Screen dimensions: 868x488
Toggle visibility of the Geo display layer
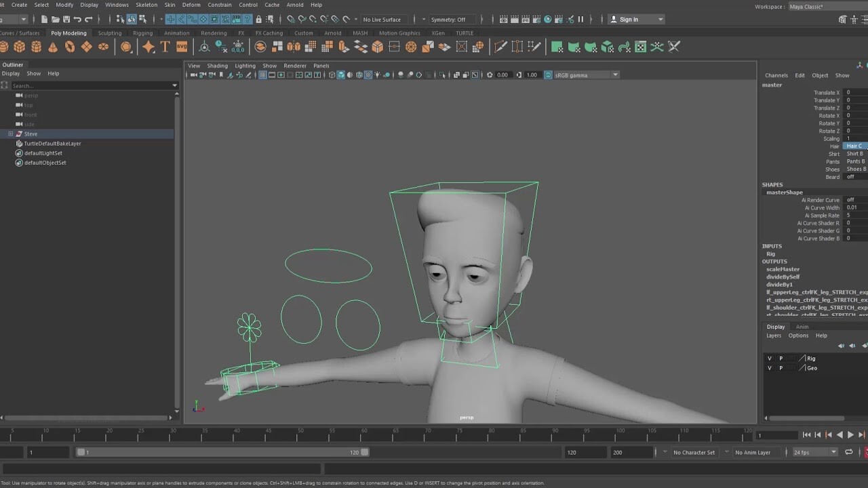769,368
